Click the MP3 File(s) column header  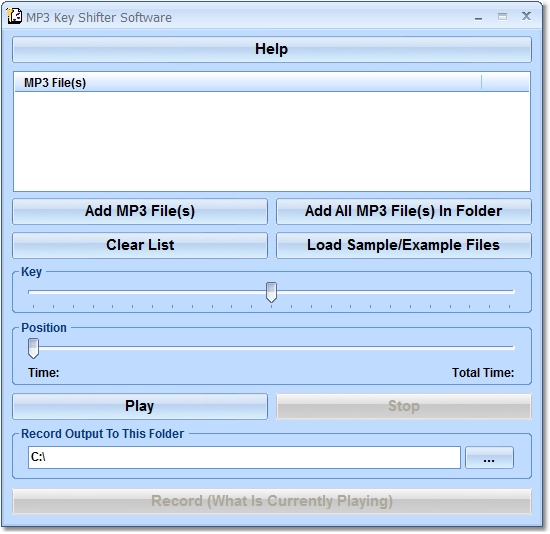(248, 83)
